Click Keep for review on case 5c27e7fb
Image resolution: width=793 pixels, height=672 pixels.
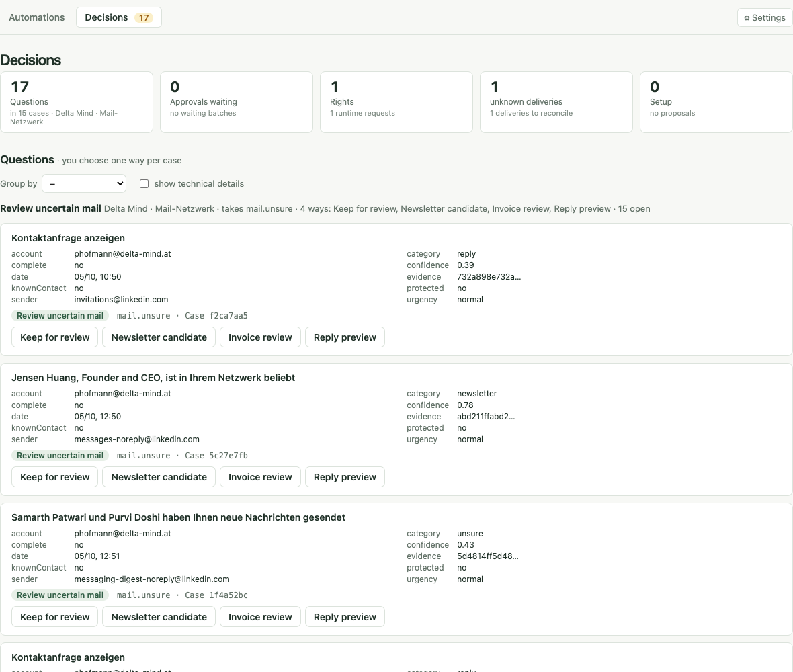[x=54, y=477]
